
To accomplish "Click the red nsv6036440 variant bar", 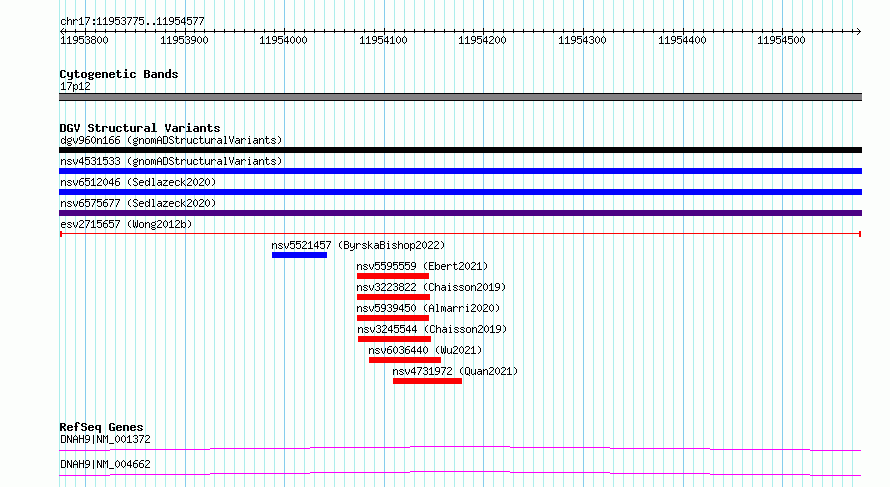I will pos(405,360).
